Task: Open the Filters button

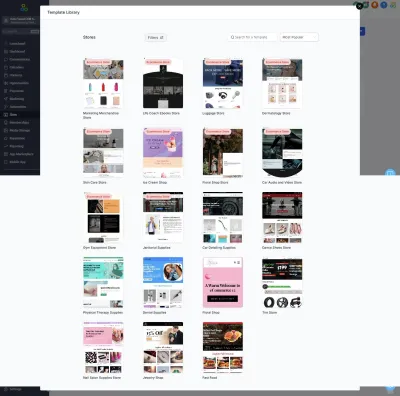Action: click(155, 38)
